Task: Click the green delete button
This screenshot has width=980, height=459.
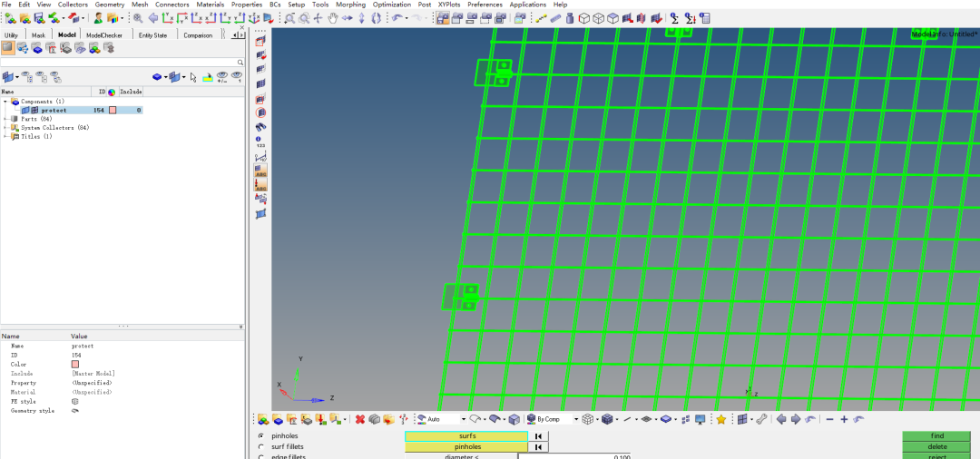Action: pyautogui.click(x=937, y=447)
